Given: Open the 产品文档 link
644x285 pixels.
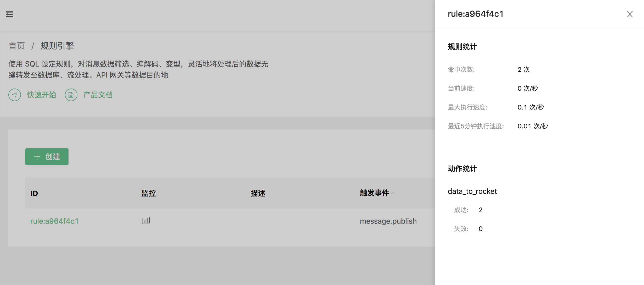Looking at the screenshot, I should (x=98, y=95).
